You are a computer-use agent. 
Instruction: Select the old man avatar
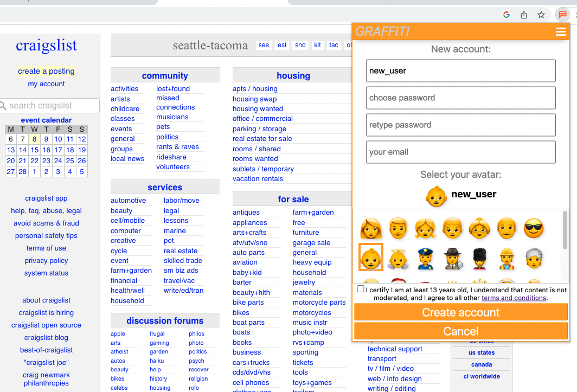pos(507,228)
